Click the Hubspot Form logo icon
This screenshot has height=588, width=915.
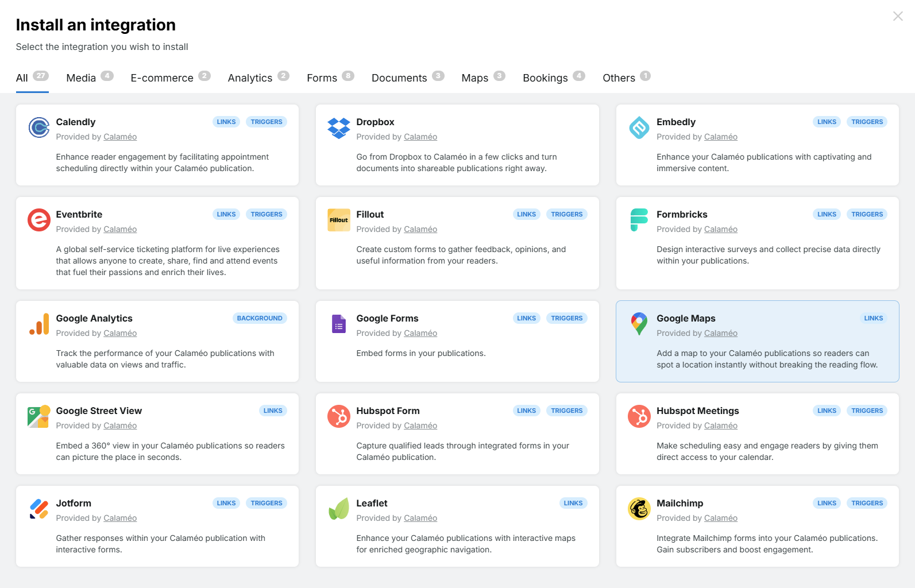pyautogui.click(x=339, y=416)
